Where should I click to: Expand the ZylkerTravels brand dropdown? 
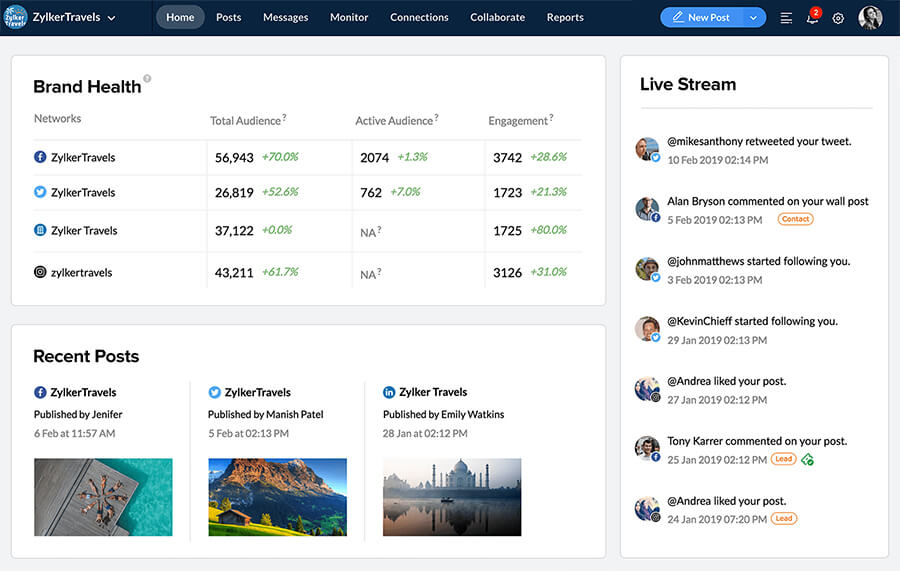point(111,18)
